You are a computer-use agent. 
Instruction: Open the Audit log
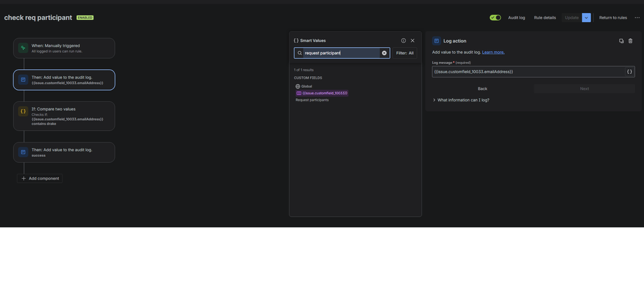tap(516, 17)
